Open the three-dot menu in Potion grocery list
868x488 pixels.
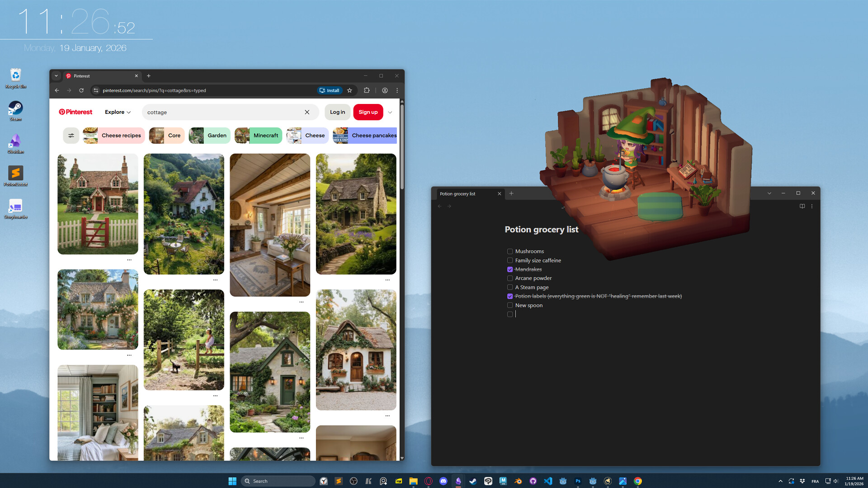pyautogui.click(x=812, y=206)
